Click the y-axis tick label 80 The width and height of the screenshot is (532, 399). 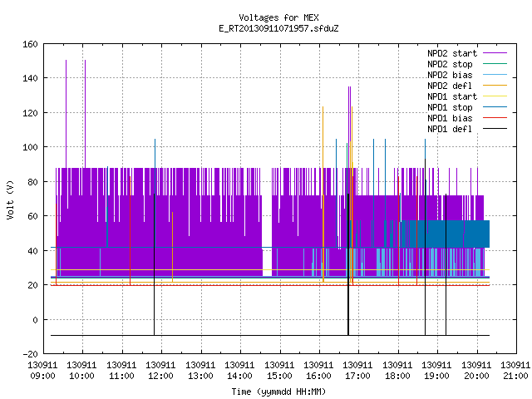[33, 181]
